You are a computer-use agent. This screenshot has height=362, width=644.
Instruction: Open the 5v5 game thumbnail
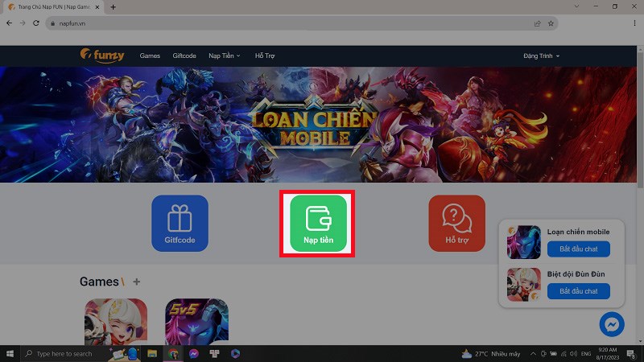click(x=196, y=322)
